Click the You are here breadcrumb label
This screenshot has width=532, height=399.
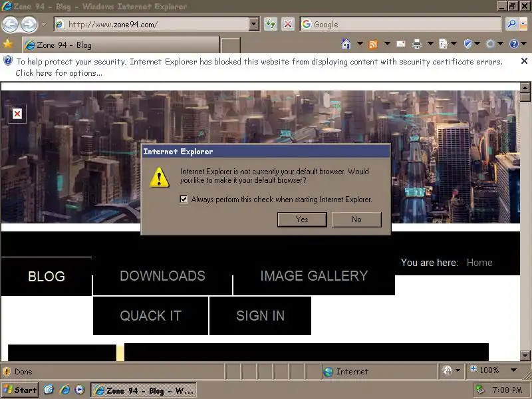430,263
